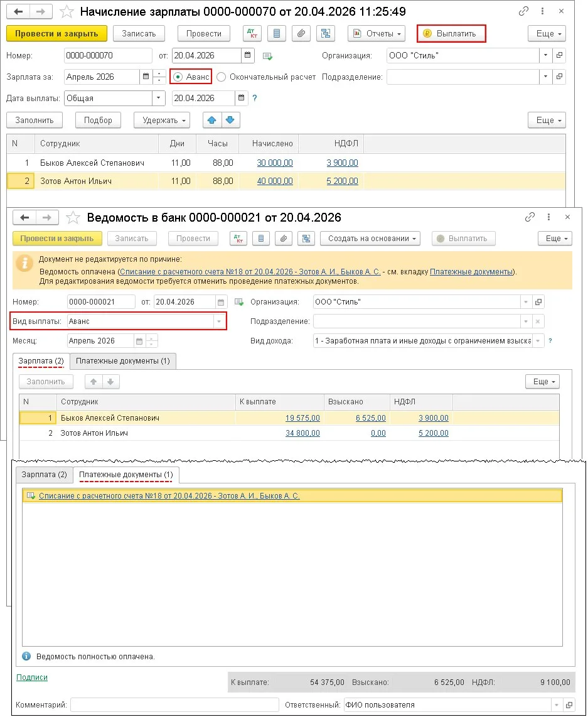
Task: Open the Платежные документы link in the warning banner
Action: [x=471, y=272]
